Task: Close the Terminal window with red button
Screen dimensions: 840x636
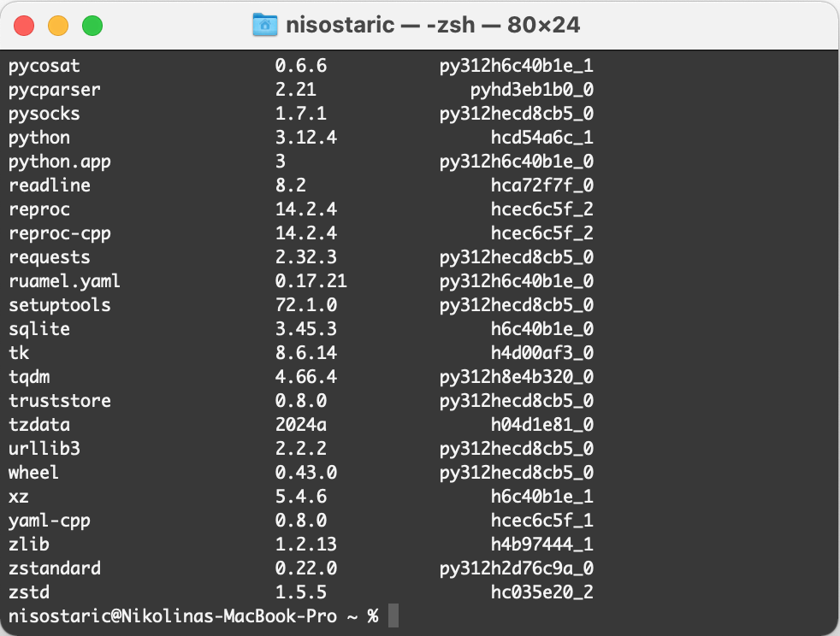Action: 24,26
